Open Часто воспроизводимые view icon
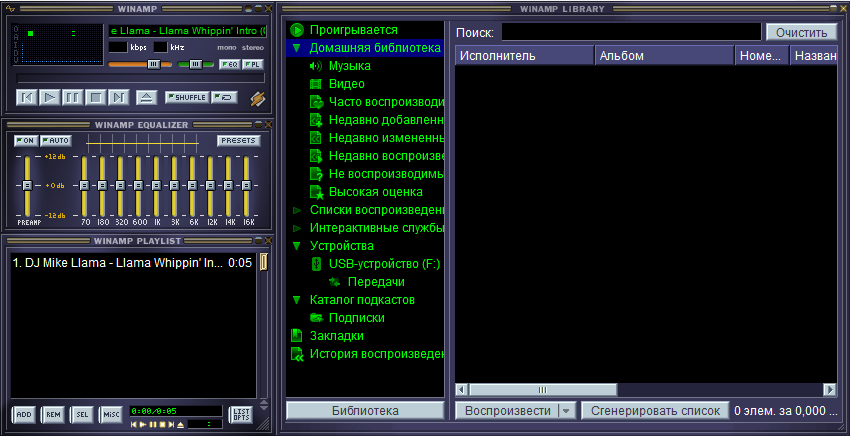 [x=316, y=102]
